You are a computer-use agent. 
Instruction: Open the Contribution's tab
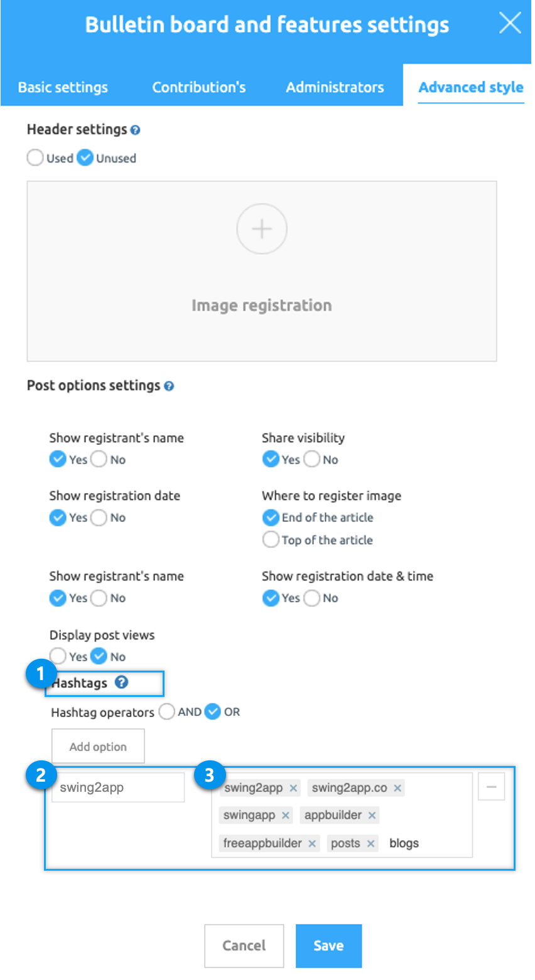pyautogui.click(x=198, y=87)
